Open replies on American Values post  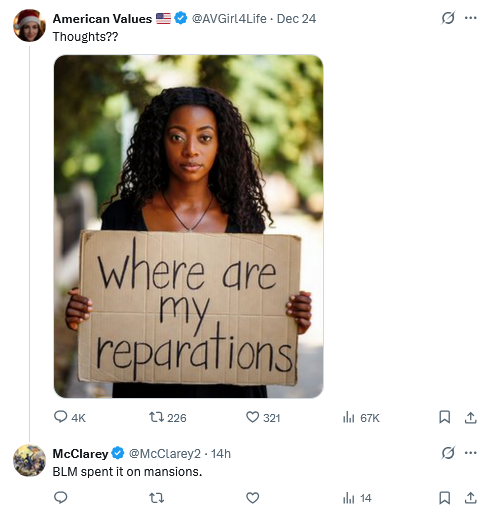pos(70,417)
